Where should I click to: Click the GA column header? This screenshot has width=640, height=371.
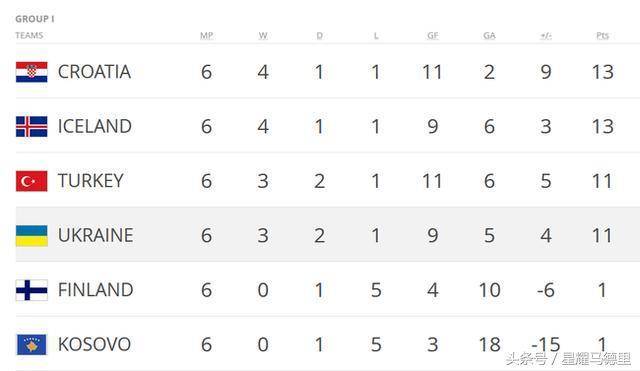(x=489, y=36)
